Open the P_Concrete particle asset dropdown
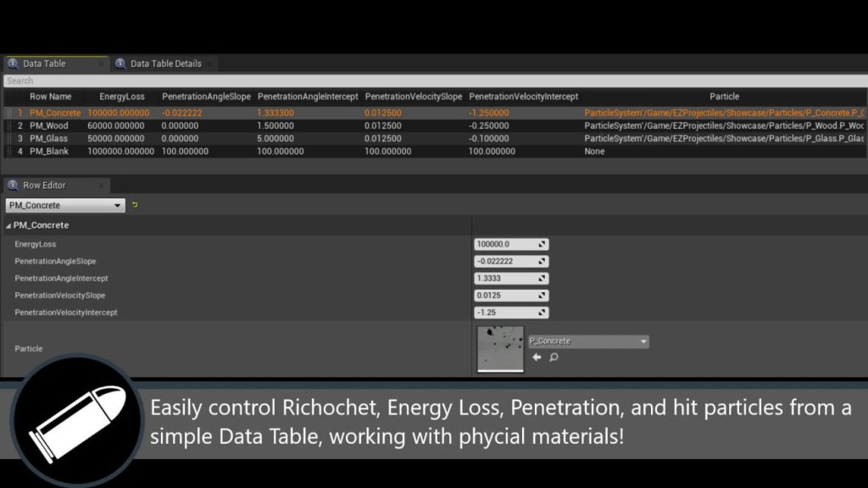Viewport: 868px width, 488px height. pos(588,341)
